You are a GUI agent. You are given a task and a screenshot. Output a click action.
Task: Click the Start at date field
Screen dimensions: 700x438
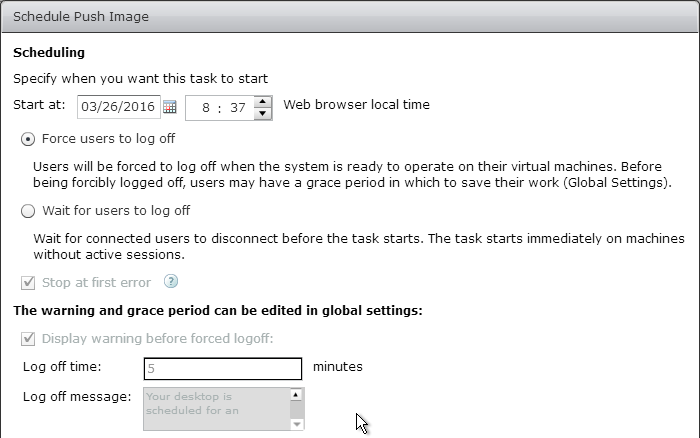(x=117, y=106)
